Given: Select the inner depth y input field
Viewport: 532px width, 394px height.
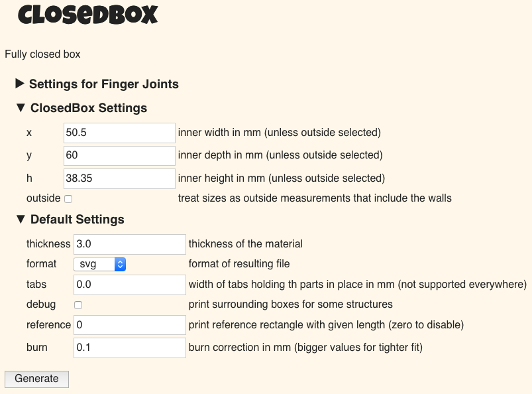Looking at the screenshot, I should [x=119, y=155].
